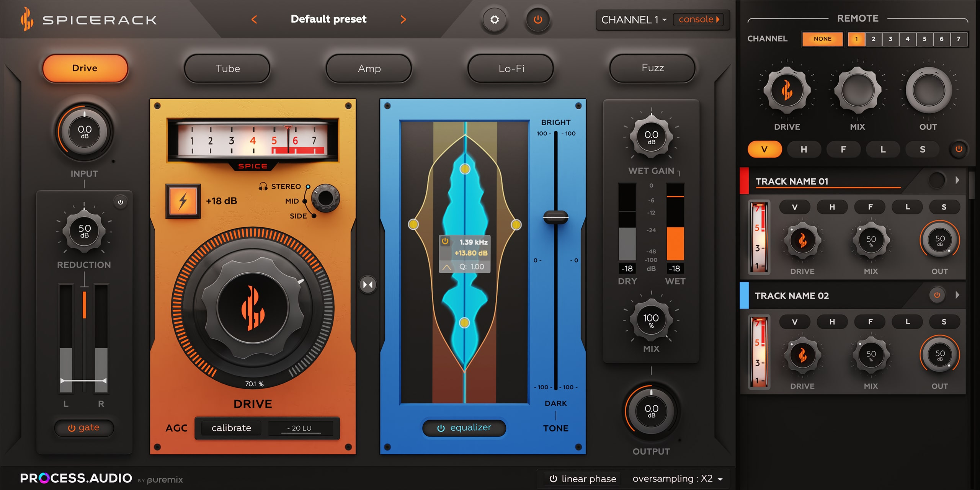Viewport: 980px width, 490px height.
Task: Click the AGC calibrate button
Action: [x=231, y=428]
